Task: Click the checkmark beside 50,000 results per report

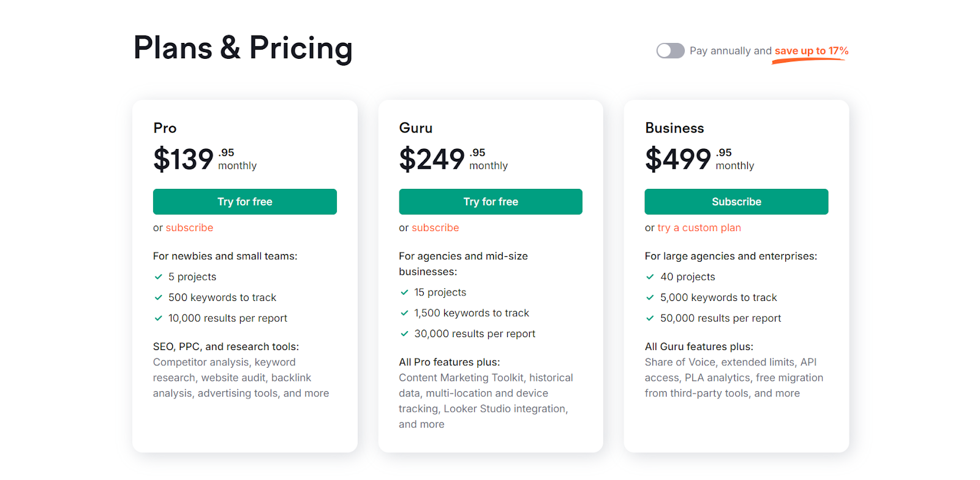Action: click(650, 318)
